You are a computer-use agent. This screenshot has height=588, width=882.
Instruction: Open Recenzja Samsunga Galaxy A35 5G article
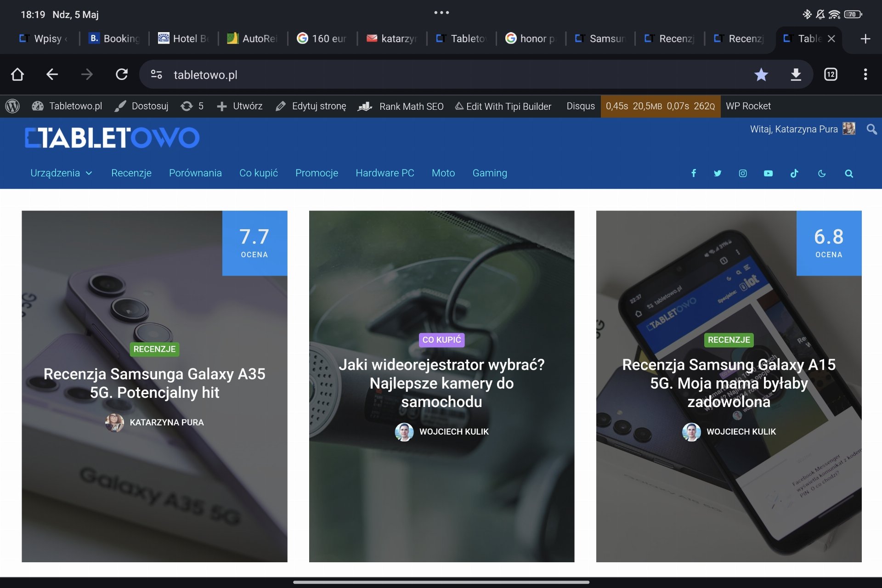point(154,383)
